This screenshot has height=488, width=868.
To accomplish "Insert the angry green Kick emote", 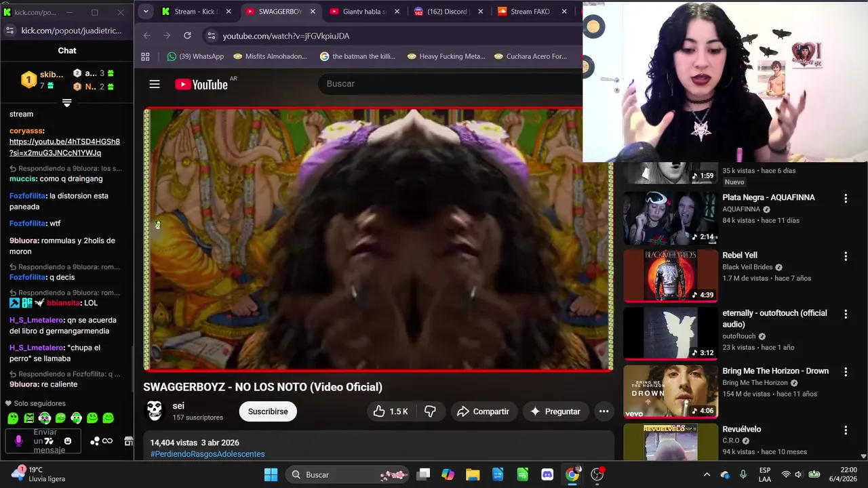I will [28, 418].
